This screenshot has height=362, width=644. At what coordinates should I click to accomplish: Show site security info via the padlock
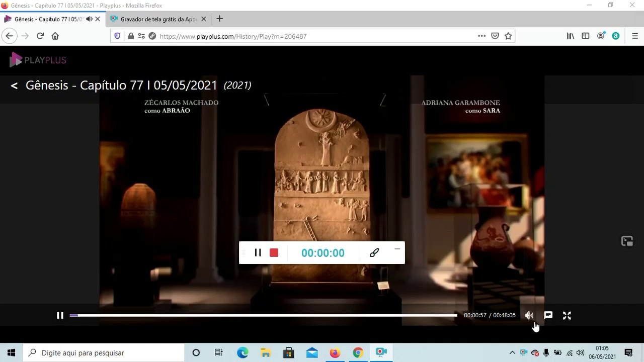[x=131, y=36]
